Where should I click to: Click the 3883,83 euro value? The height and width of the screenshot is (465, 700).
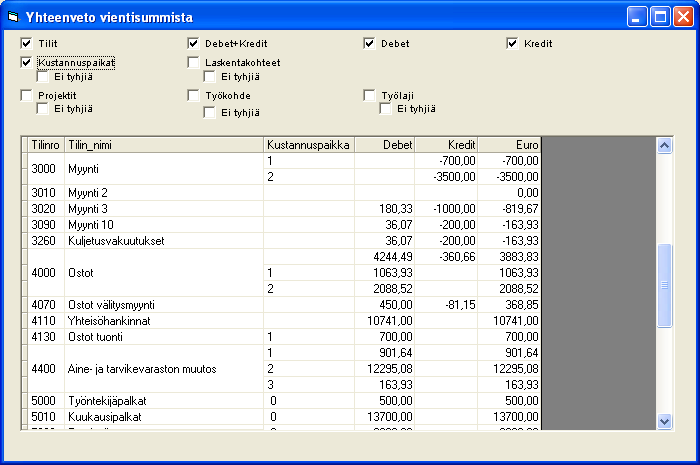(x=509, y=257)
